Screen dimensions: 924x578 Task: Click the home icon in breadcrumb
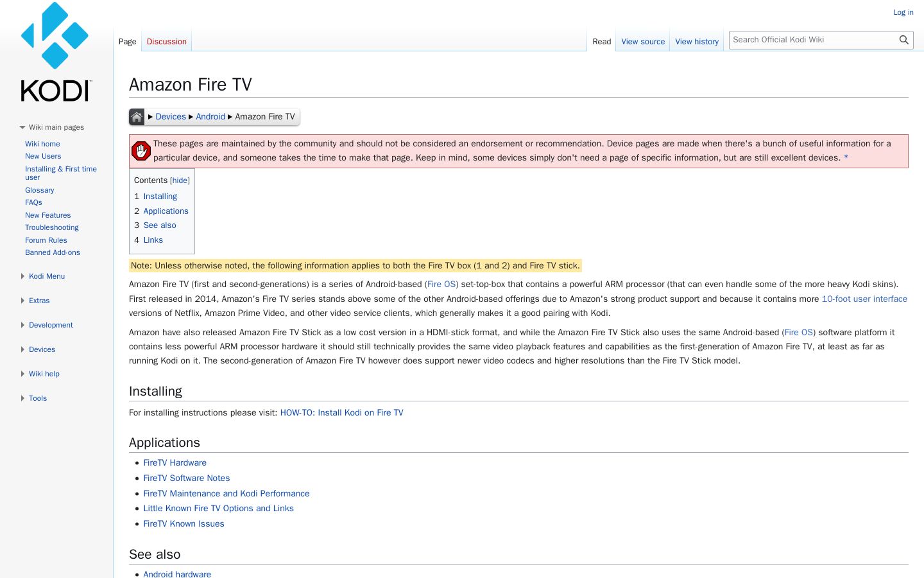[x=137, y=117]
